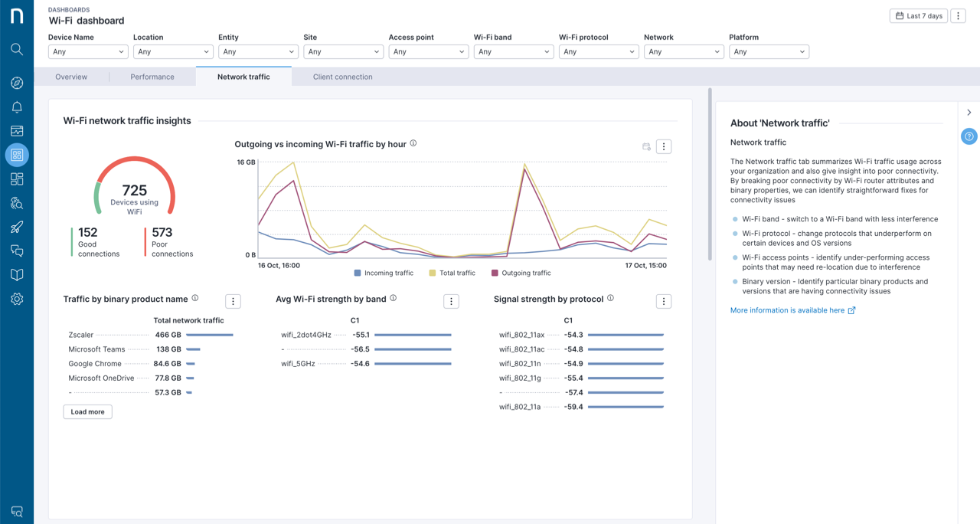The height and width of the screenshot is (524, 980).
Task: Click the alerts bell icon in the sidebar
Action: (x=17, y=106)
